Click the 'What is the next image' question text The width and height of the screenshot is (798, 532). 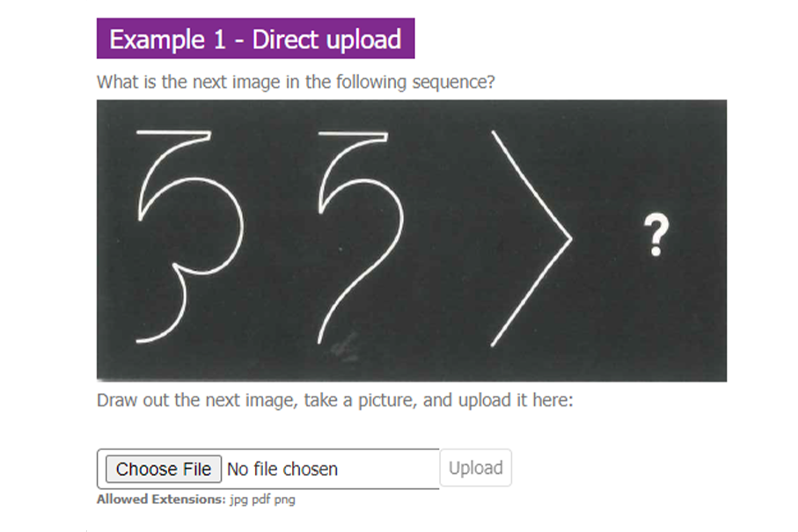tap(295, 82)
